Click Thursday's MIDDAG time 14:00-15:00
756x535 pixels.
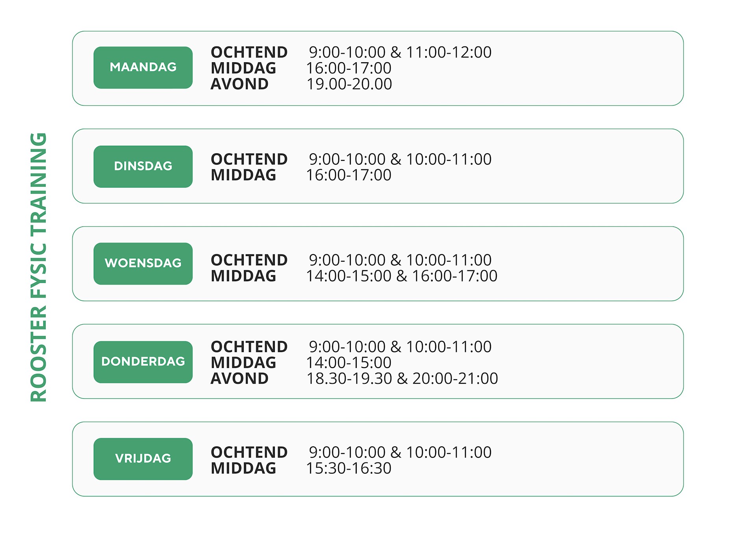coord(349,362)
